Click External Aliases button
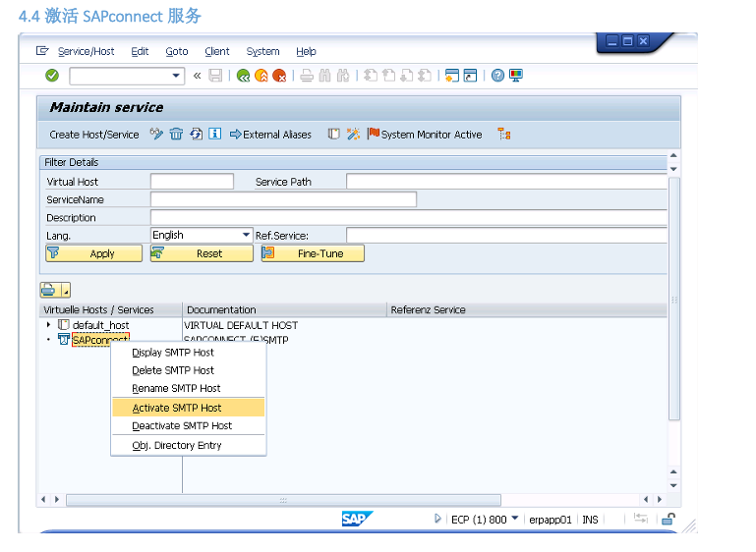 tap(270, 135)
